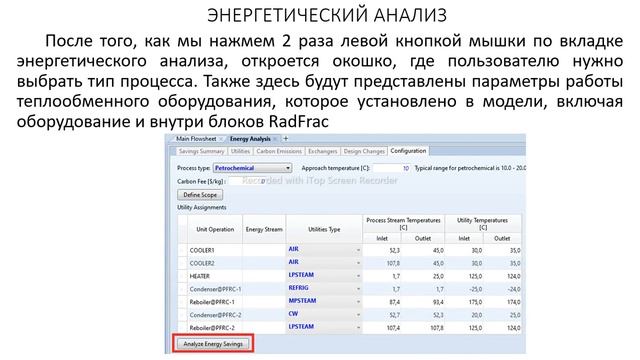Add a new tab with plus icon
Image resolution: width=640 pixels, height=360 pixels.
[286, 139]
